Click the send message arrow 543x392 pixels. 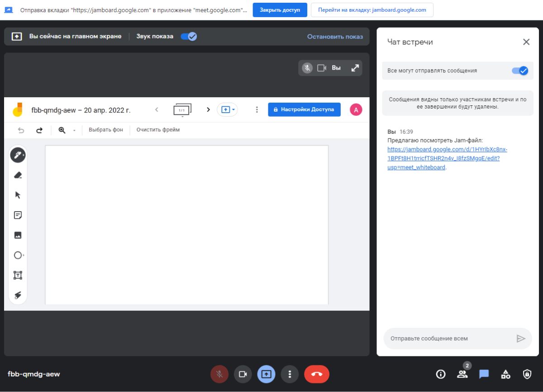click(521, 338)
